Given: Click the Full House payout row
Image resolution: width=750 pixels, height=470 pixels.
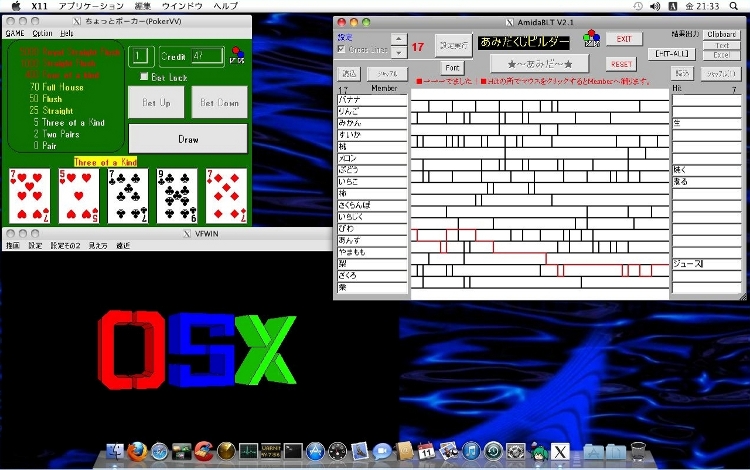Looking at the screenshot, I should click(x=56, y=87).
